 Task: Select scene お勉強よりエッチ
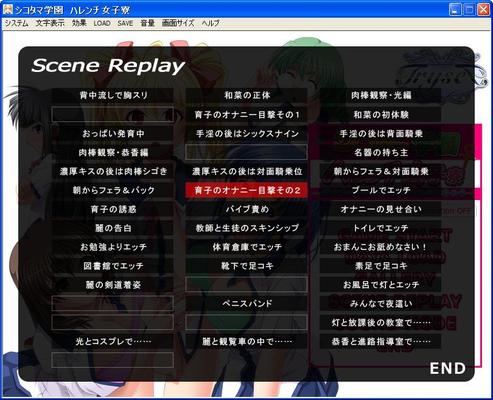[x=113, y=247]
